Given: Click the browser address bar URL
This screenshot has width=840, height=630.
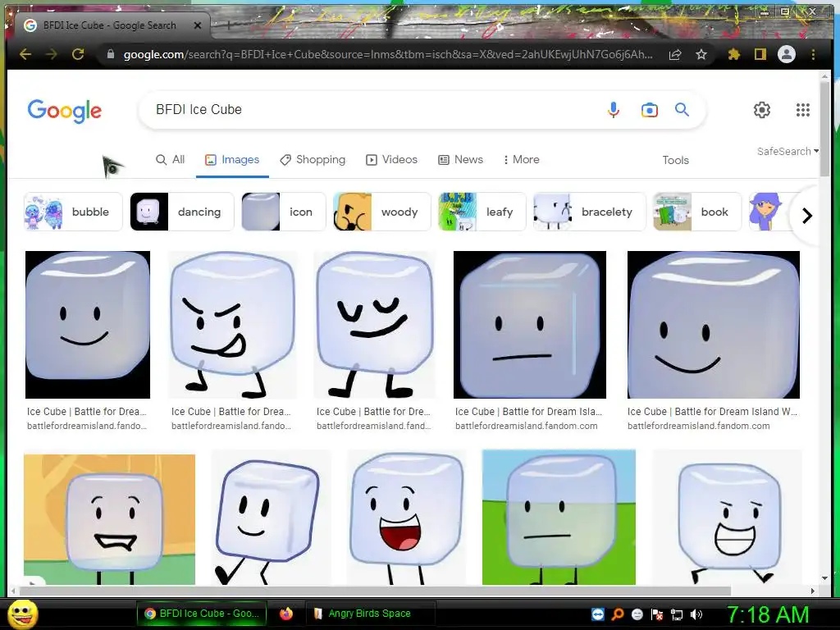Looking at the screenshot, I should pyautogui.click(x=388, y=54).
